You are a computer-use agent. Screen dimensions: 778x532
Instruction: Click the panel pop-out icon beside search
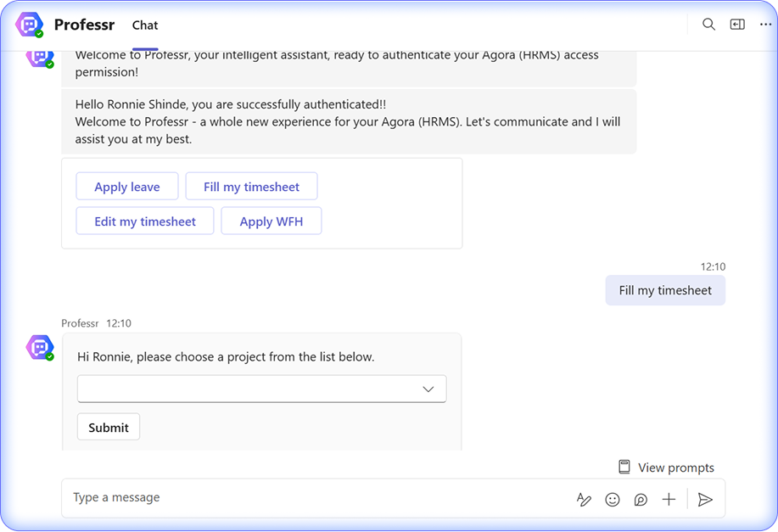[x=737, y=25]
